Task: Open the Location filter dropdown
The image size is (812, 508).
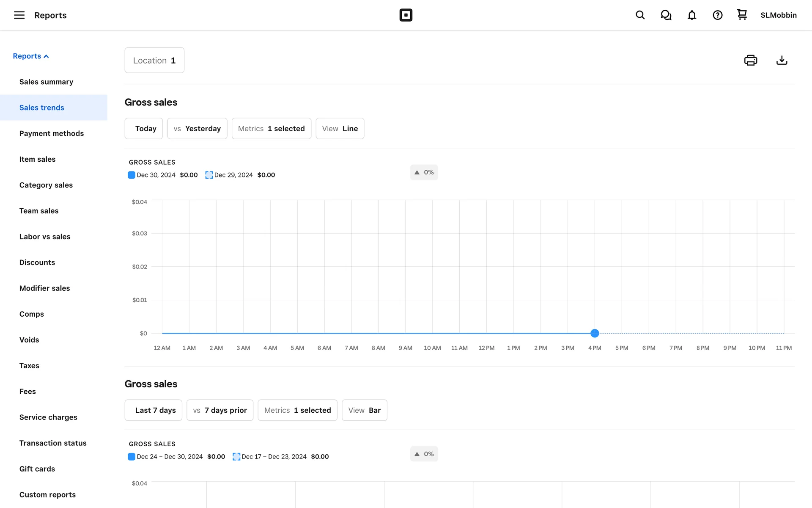Action: coord(154,60)
